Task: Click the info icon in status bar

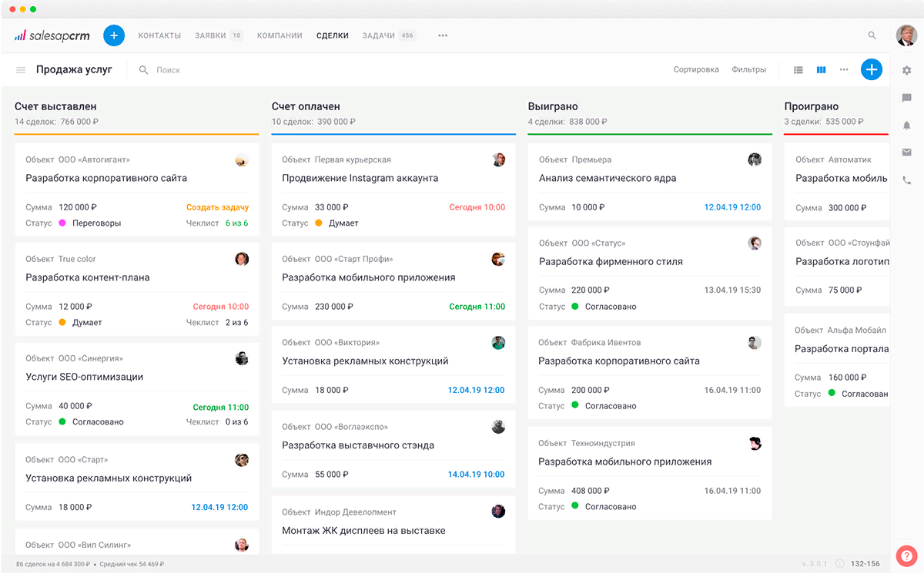Action: [839, 564]
